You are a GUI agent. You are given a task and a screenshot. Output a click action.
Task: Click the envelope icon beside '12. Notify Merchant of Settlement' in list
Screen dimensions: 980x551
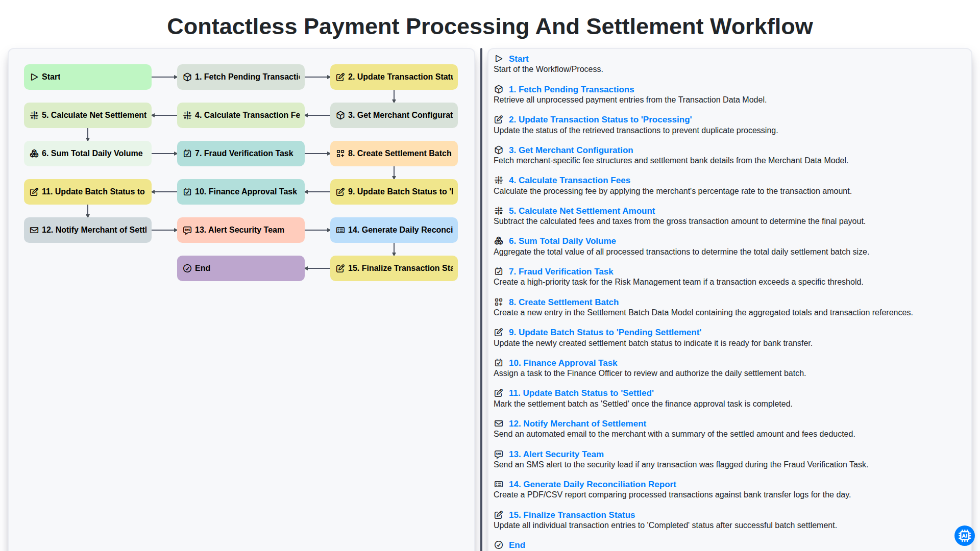(499, 423)
